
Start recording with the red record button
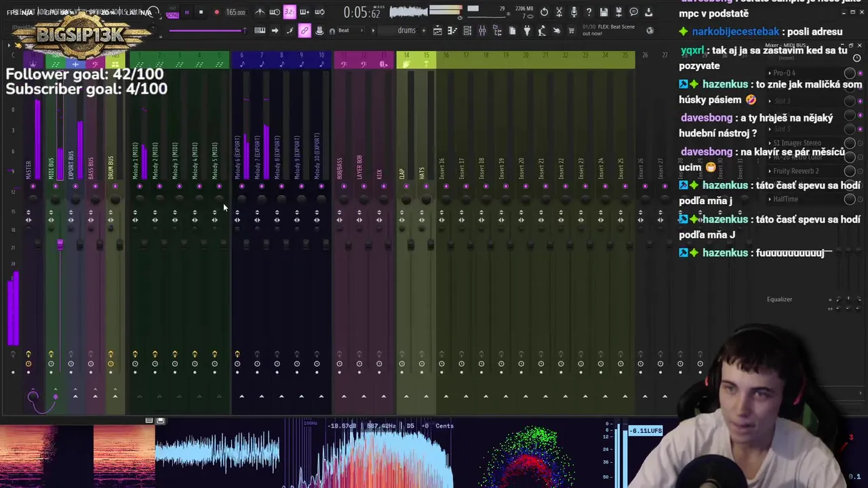point(216,12)
